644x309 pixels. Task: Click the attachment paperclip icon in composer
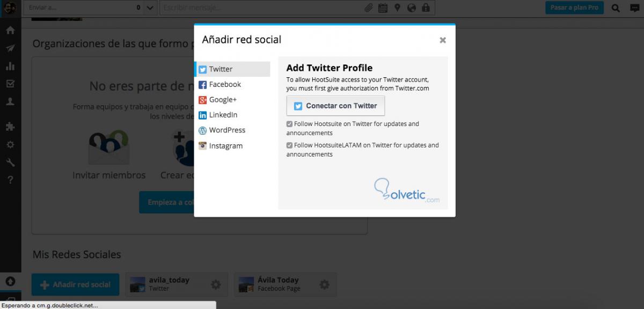point(369,8)
